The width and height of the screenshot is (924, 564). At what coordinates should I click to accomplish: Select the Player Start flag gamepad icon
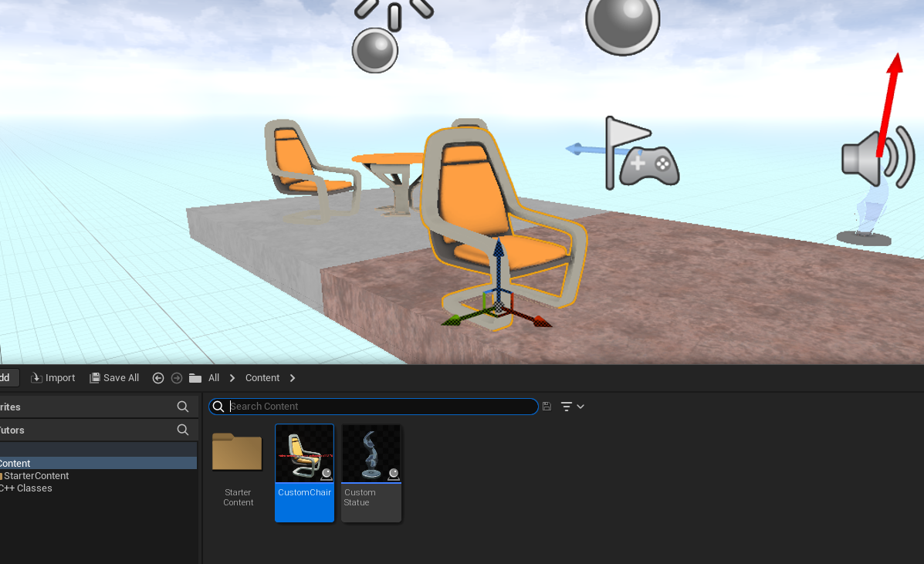tap(641, 155)
